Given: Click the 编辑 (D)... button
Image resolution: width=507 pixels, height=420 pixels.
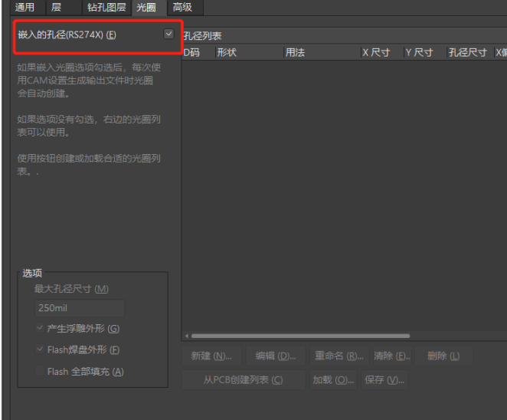Looking at the screenshot, I should (x=276, y=356).
